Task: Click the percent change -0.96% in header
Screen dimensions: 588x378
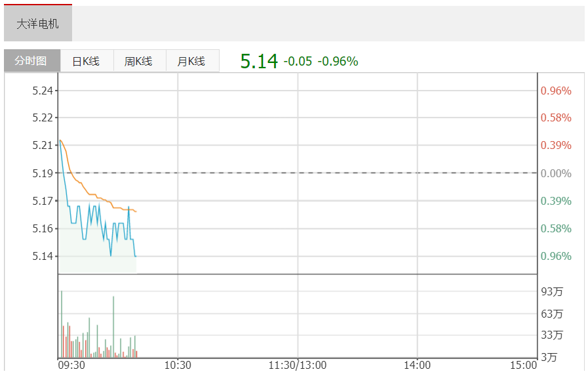Action: [x=338, y=61]
